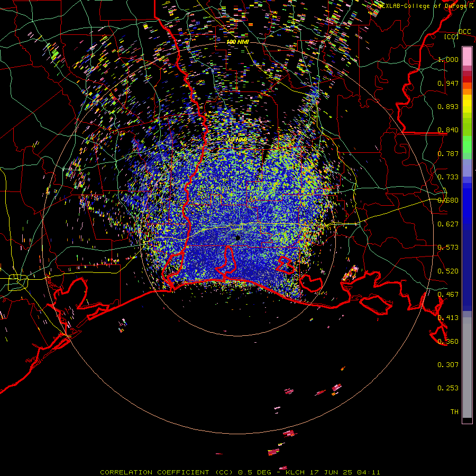
Task: Select the 0.253 scale value
Action: tap(448, 388)
